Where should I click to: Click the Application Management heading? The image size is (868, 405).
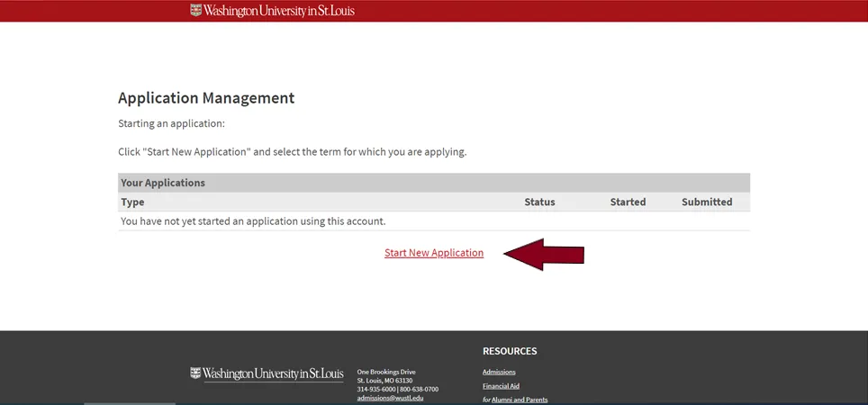coord(206,98)
